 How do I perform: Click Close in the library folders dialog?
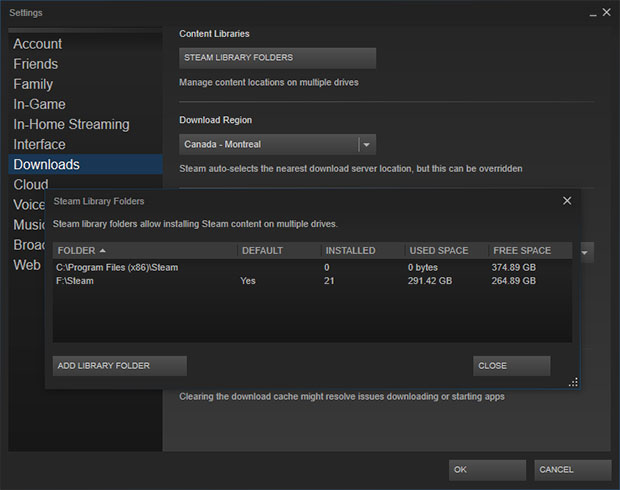pyautogui.click(x=511, y=366)
